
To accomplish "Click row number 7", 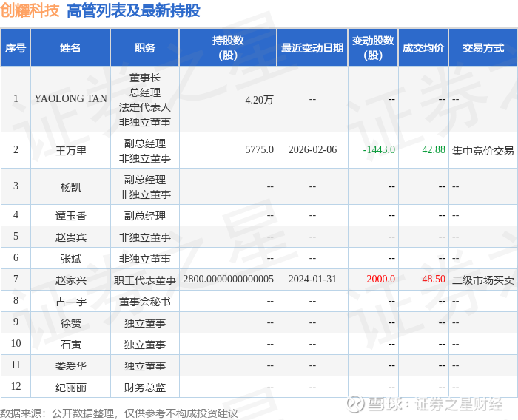I will tap(16, 279).
